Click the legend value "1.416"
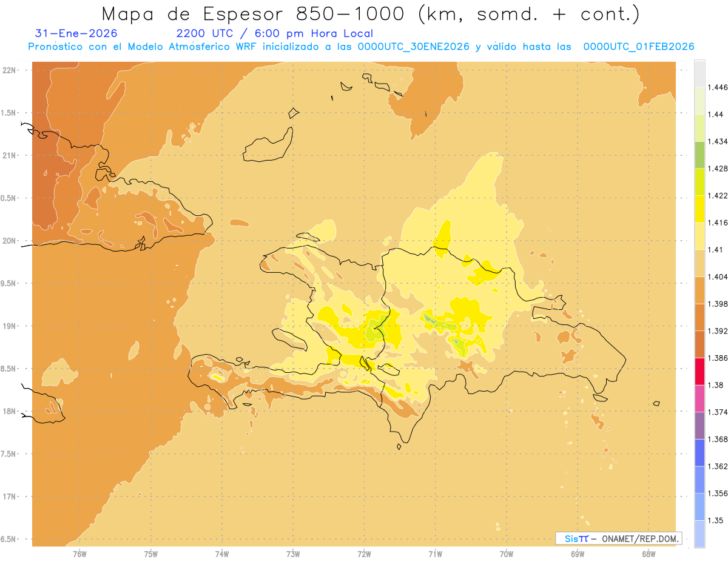The width and height of the screenshot is (728, 562). coord(718,222)
